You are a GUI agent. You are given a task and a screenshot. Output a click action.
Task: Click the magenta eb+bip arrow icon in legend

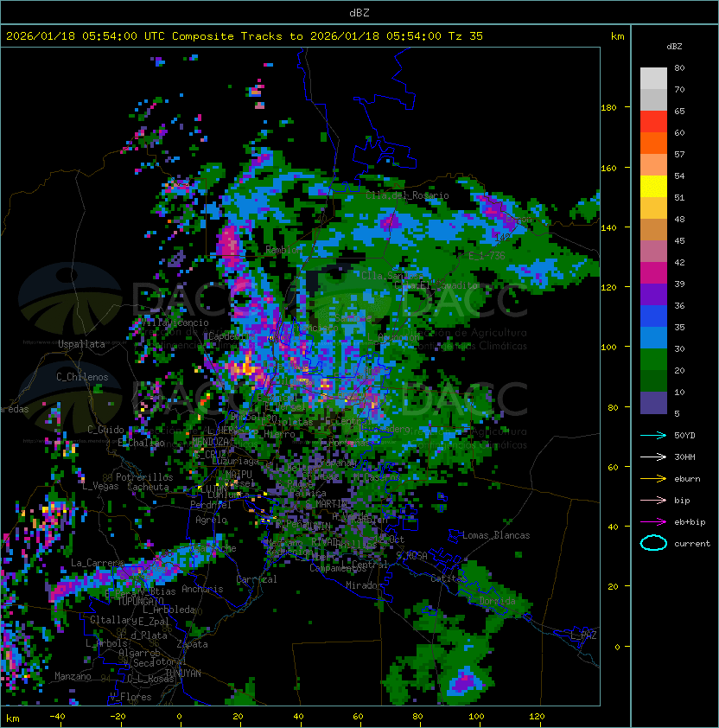653,522
